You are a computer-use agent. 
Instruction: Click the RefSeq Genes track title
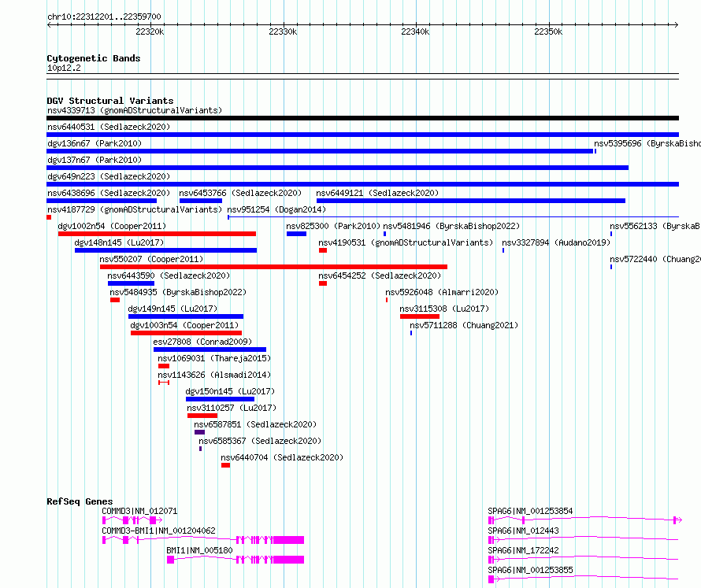[80, 501]
